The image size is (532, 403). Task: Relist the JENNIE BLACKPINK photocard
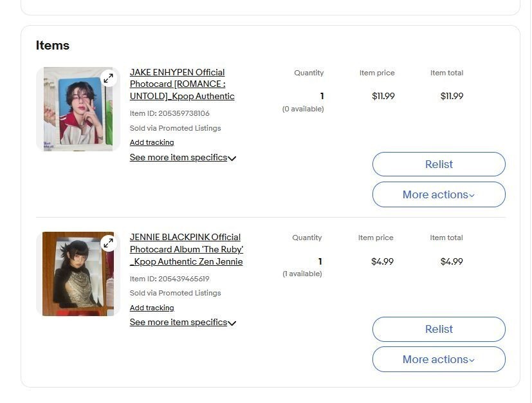click(x=439, y=330)
